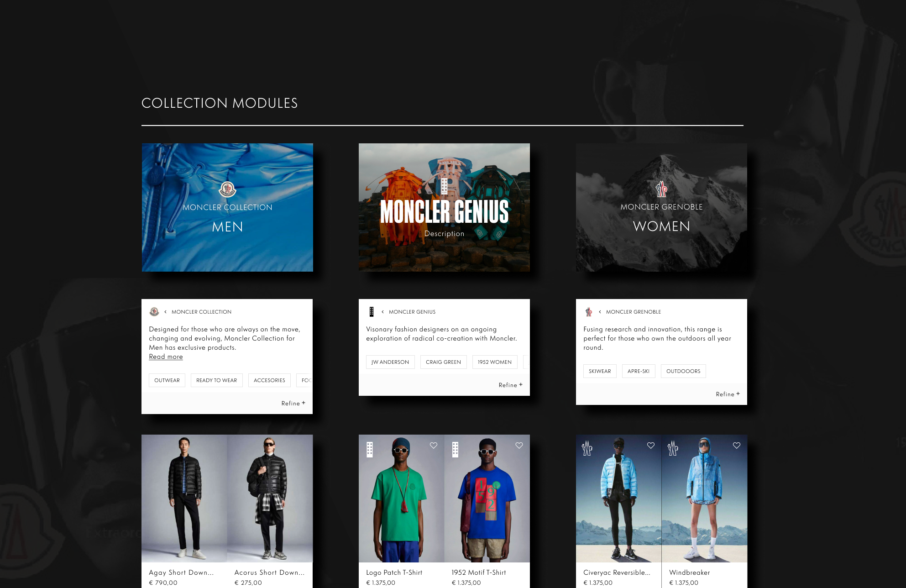Click Genius badge on Logo Patch T-Shirt

click(370, 449)
